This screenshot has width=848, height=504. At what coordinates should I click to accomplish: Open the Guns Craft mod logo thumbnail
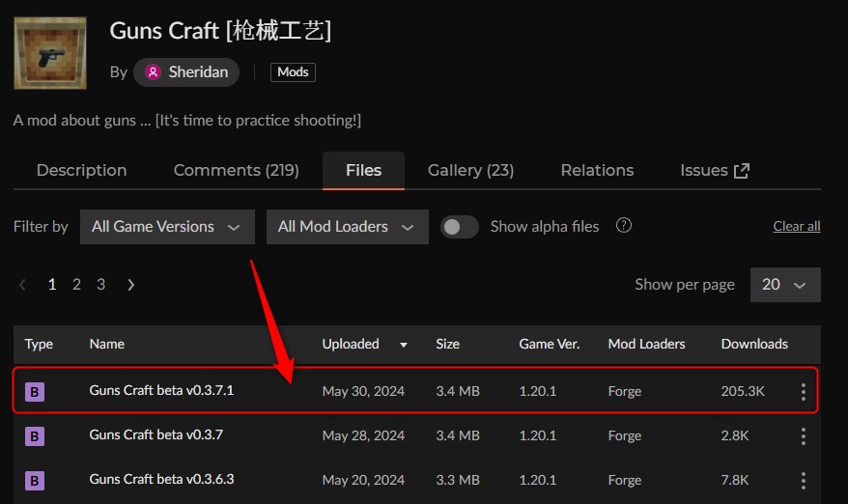pos(50,53)
